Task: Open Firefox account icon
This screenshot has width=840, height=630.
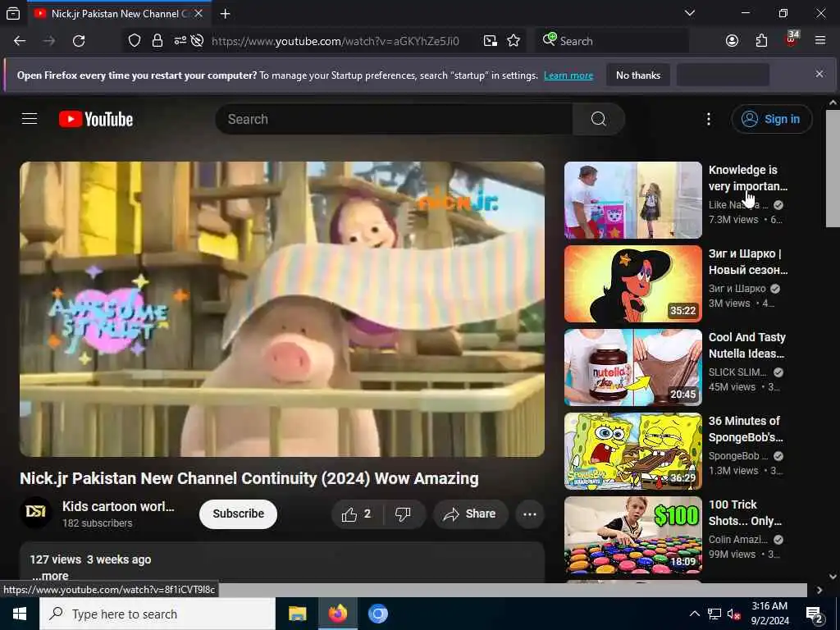Action: click(x=732, y=41)
